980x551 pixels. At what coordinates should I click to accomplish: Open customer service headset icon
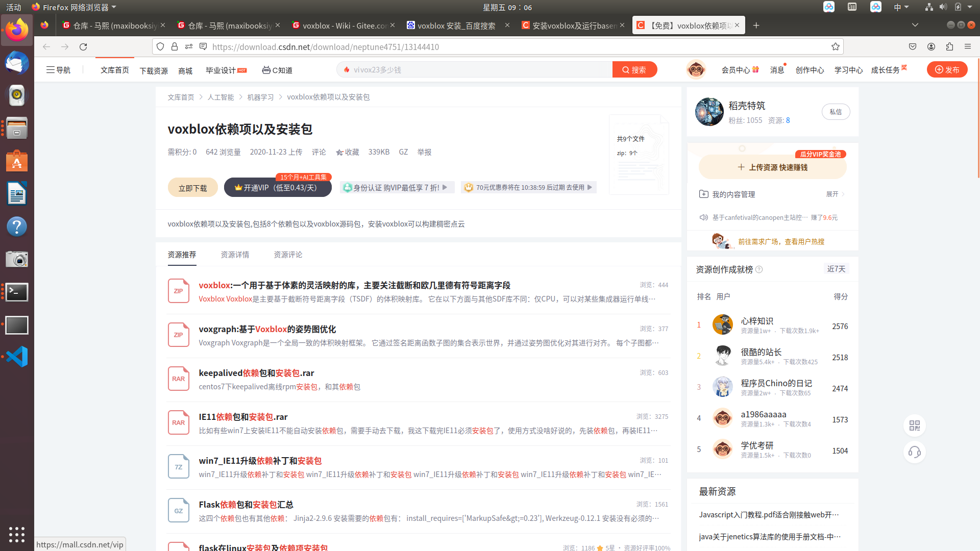[914, 452]
